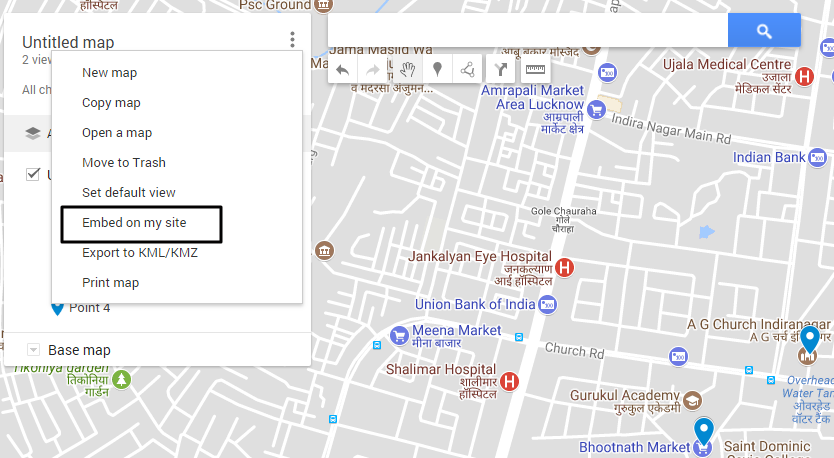This screenshot has width=834, height=458.
Task: Click Shalimar Hospital H marker
Action: tap(509, 381)
